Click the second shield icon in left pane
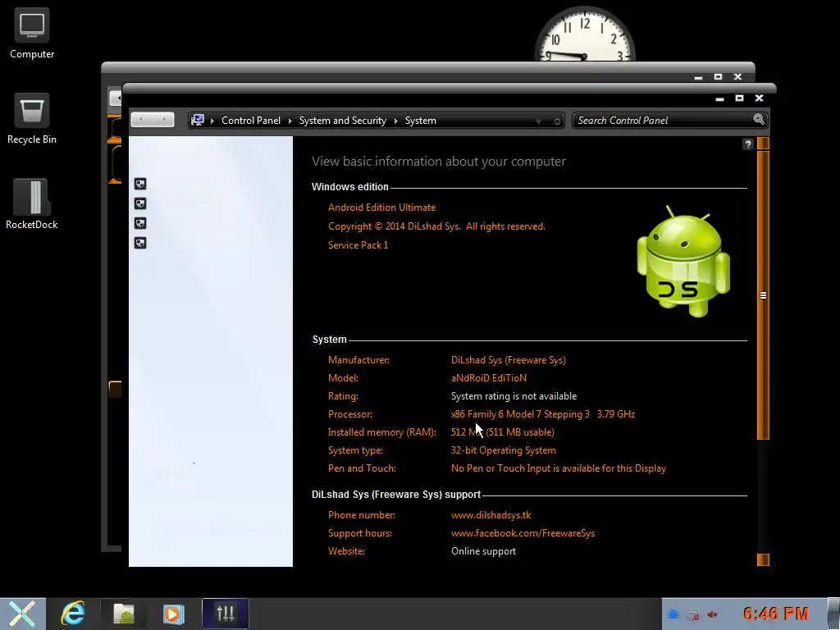 pos(140,203)
